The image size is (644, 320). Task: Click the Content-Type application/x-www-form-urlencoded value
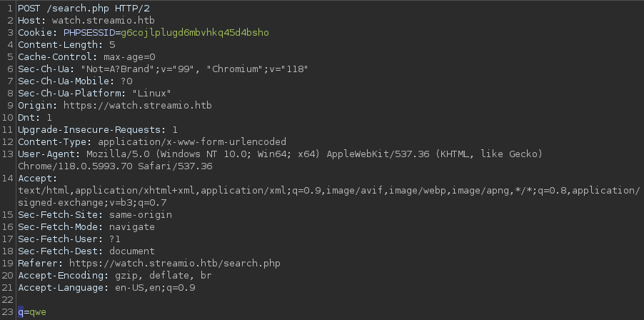(192, 142)
